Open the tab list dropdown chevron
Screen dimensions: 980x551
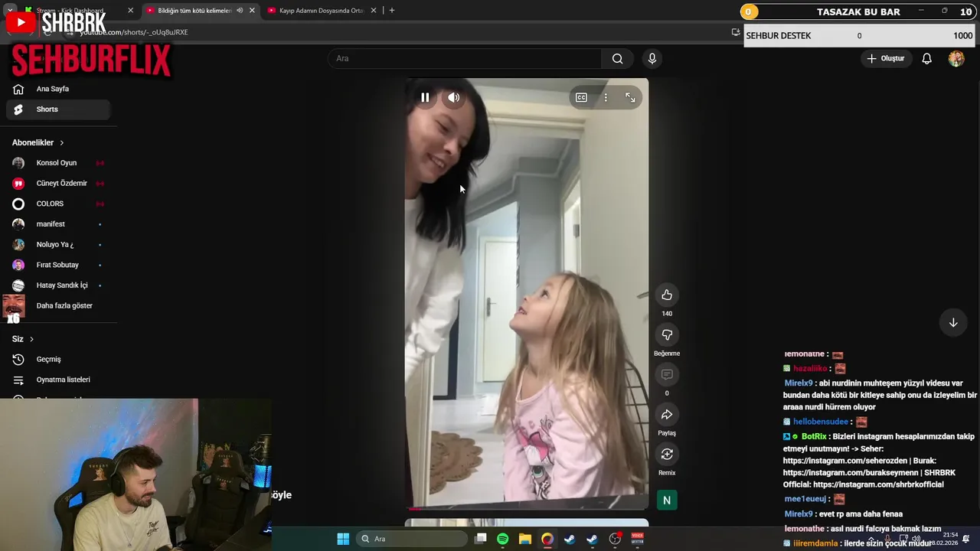(9, 11)
